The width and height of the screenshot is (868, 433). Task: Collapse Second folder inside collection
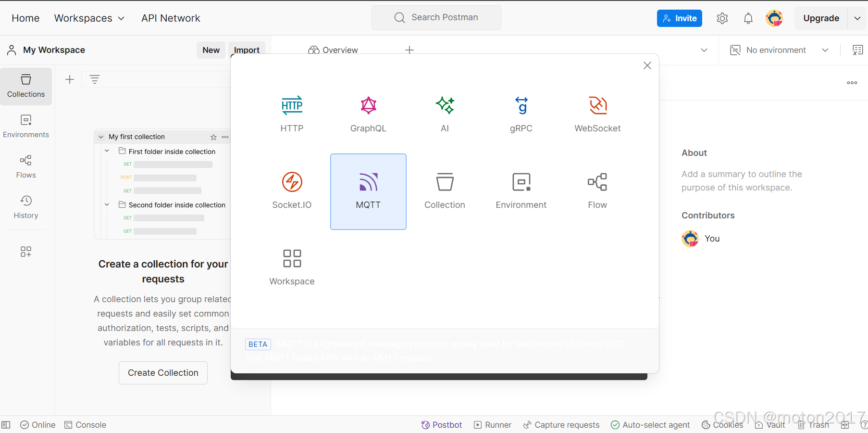(x=107, y=204)
